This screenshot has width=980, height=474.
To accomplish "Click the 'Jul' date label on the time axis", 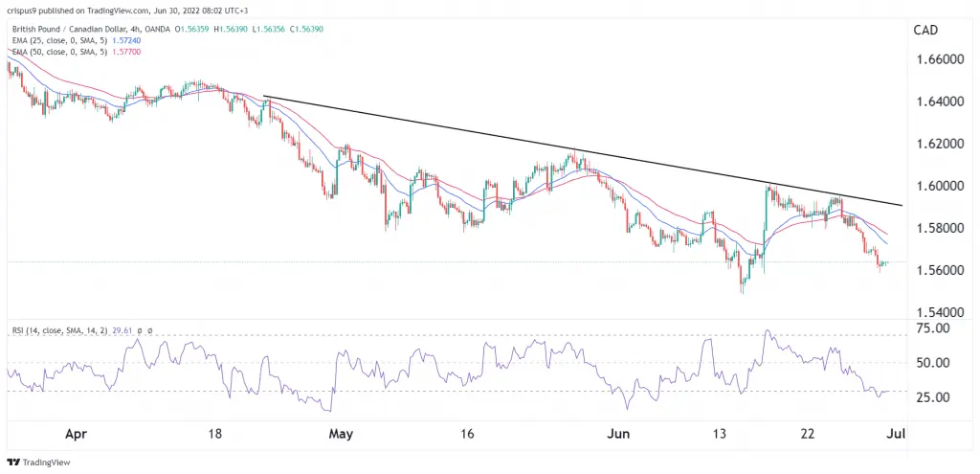I will click(x=897, y=434).
